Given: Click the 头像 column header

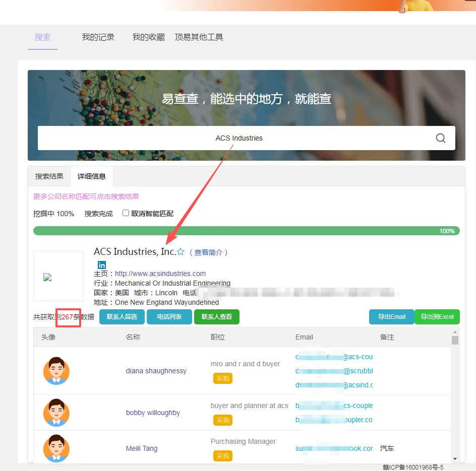Looking at the screenshot, I should 48,337.
